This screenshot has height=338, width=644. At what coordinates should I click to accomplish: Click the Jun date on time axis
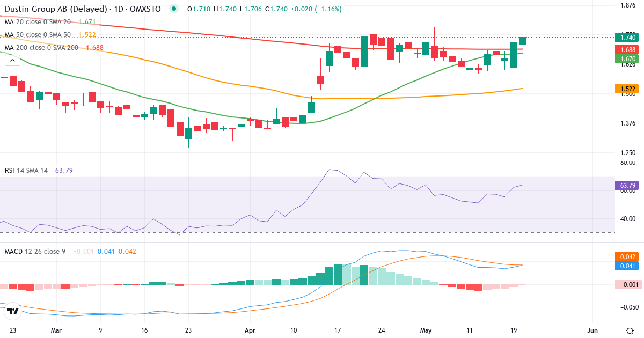[592, 330]
